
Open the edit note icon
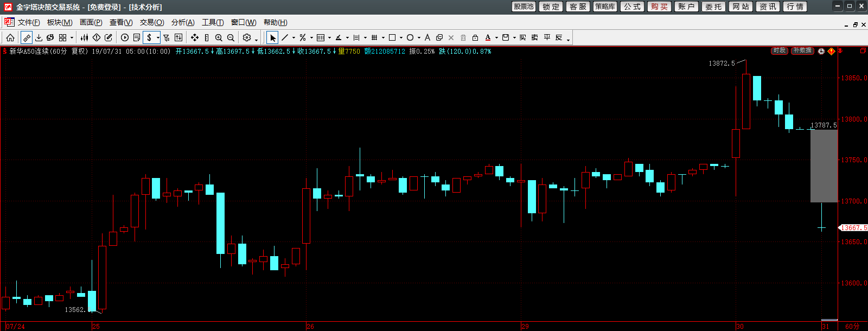pyautogui.click(x=108, y=37)
